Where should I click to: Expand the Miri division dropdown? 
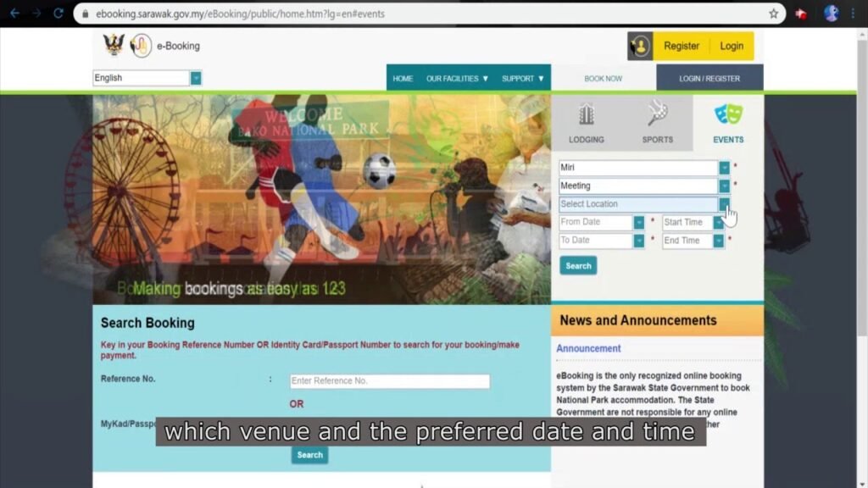point(724,168)
